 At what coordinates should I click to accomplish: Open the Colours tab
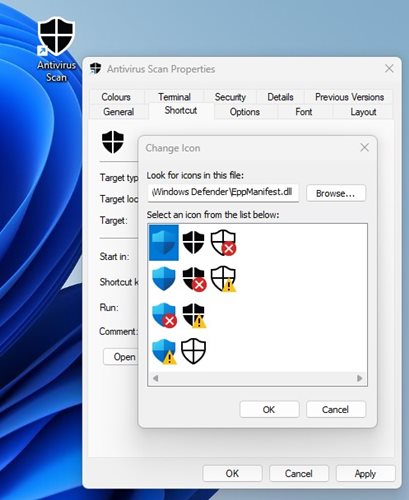pos(116,97)
